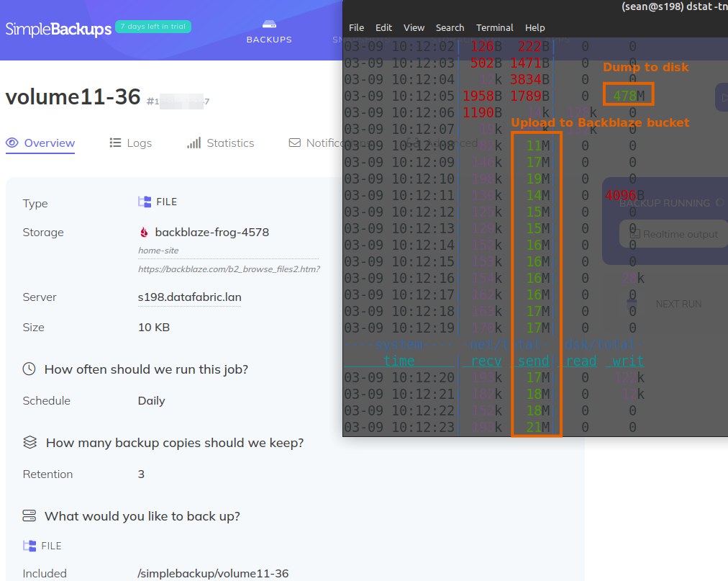Screen dimensions: 728x581
Task: Open the View menu in terminal
Action: pyautogui.click(x=414, y=28)
